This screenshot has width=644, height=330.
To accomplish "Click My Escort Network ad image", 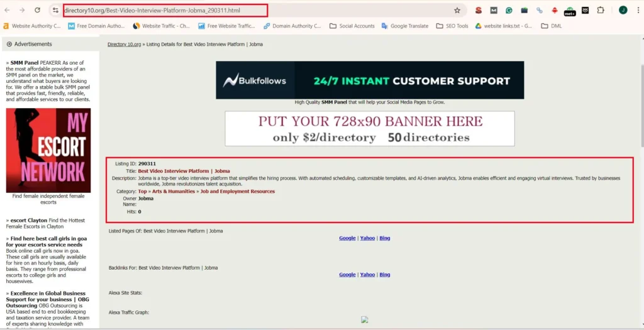I will [x=48, y=150].
